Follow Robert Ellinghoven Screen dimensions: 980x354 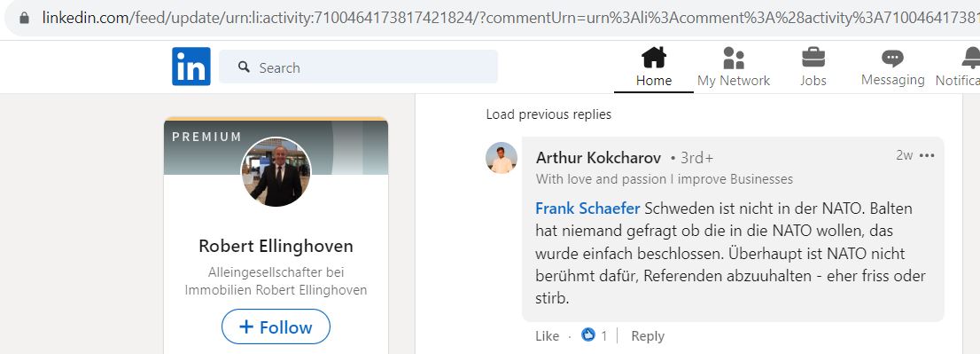point(276,326)
